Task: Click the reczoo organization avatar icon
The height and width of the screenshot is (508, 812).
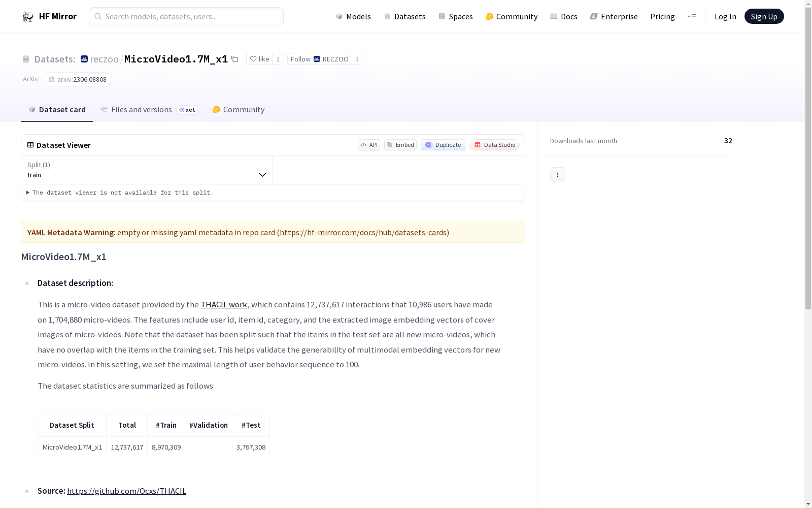Action: point(84,59)
